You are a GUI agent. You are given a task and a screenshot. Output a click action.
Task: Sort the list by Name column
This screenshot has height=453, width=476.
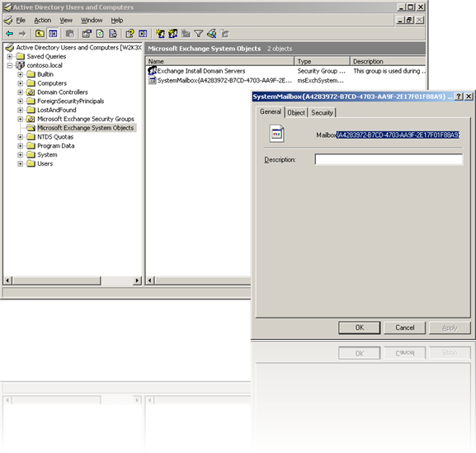[219, 61]
